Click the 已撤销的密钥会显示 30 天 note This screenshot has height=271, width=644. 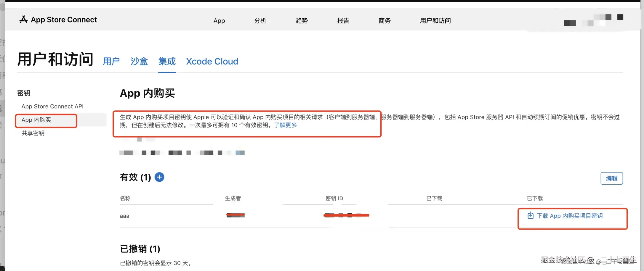point(156,263)
